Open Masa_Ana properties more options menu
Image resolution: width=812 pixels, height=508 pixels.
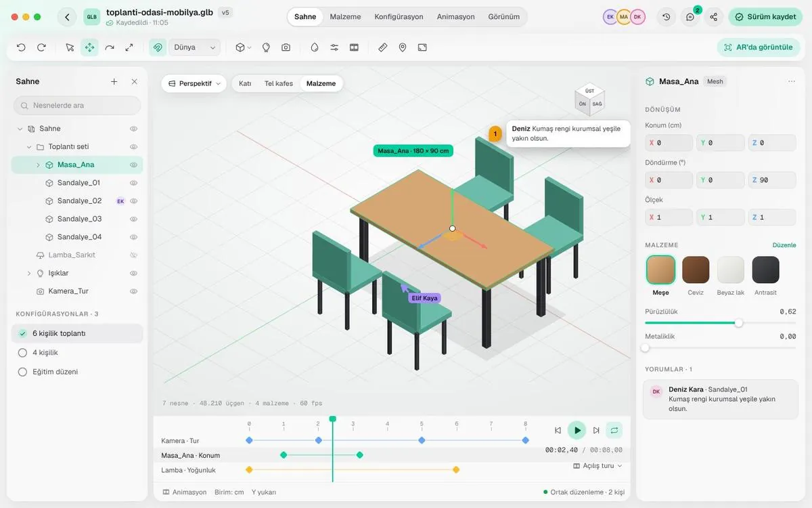(792, 81)
